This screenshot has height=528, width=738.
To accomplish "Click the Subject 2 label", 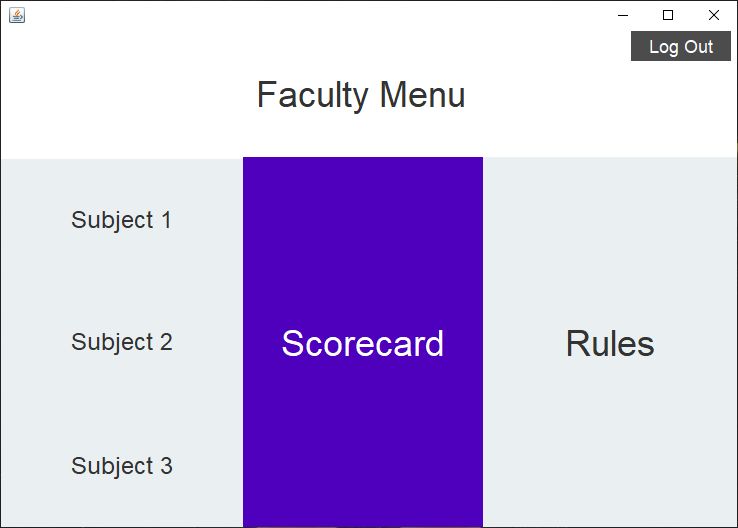I will (x=121, y=342).
